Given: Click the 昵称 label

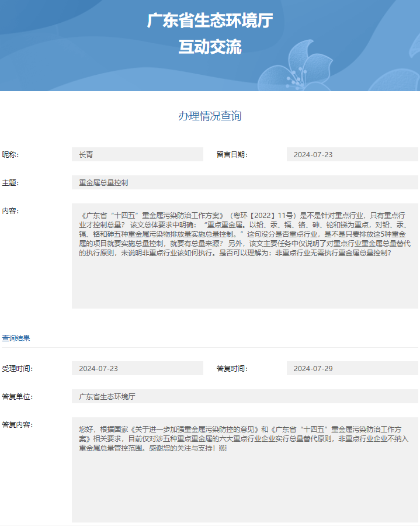Looking at the screenshot, I should (x=11, y=155).
